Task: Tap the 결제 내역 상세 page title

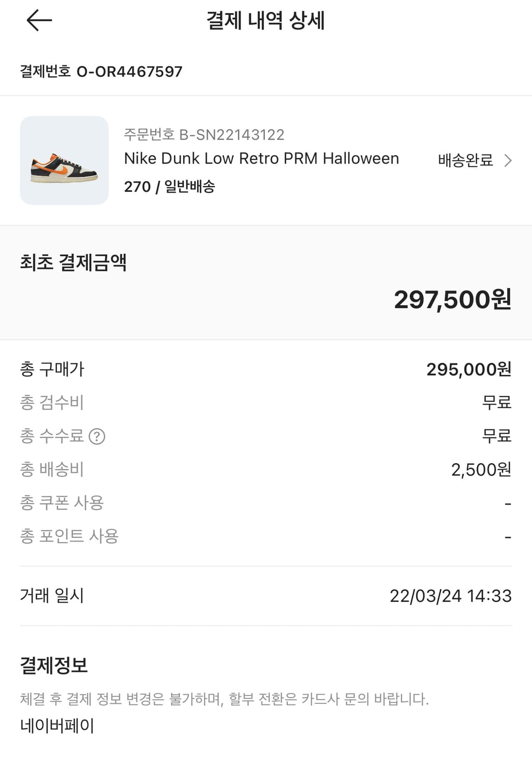Action: tap(265, 21)
